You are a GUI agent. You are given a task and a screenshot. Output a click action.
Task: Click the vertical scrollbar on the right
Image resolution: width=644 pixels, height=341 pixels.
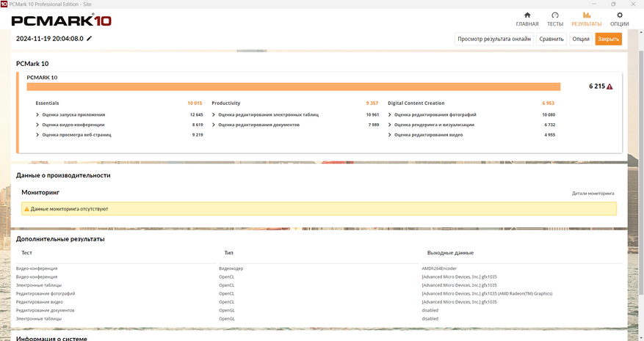coord(641,172)
